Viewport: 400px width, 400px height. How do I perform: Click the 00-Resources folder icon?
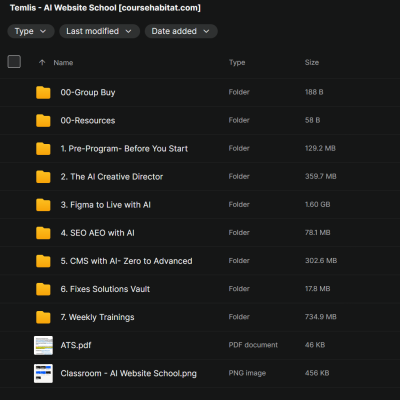point(43,120)
